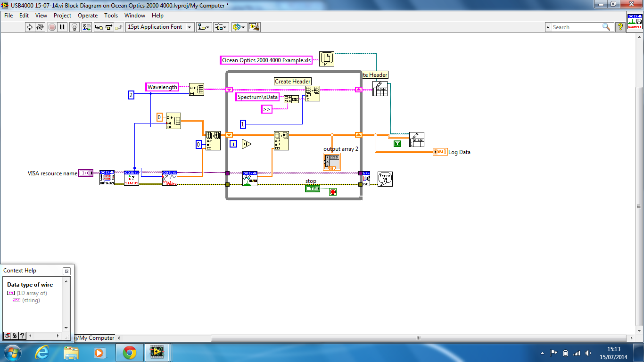Click the blue numeric constant 2
The image size is (644, 362).
(132, 95)
